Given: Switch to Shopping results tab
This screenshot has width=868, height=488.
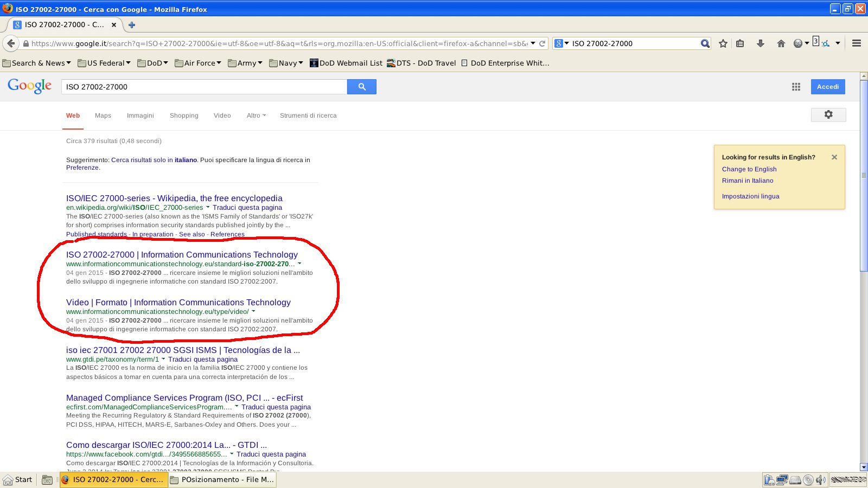Looking at the screenshot, I should pyautogui.click(x=184, y=115).
